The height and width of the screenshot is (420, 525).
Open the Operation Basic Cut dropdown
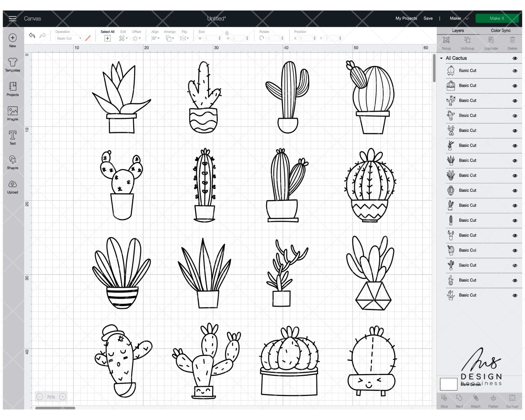[x=69, y=38]
